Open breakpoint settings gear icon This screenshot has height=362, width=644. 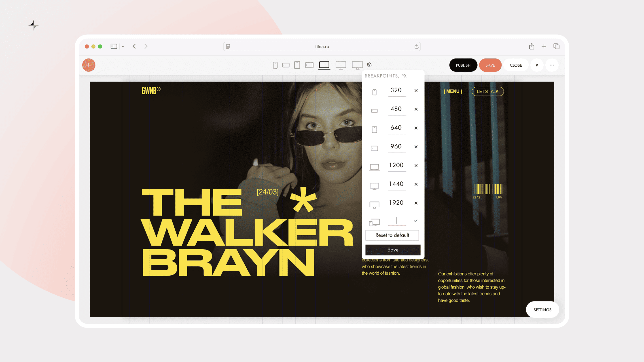[369, 65]
